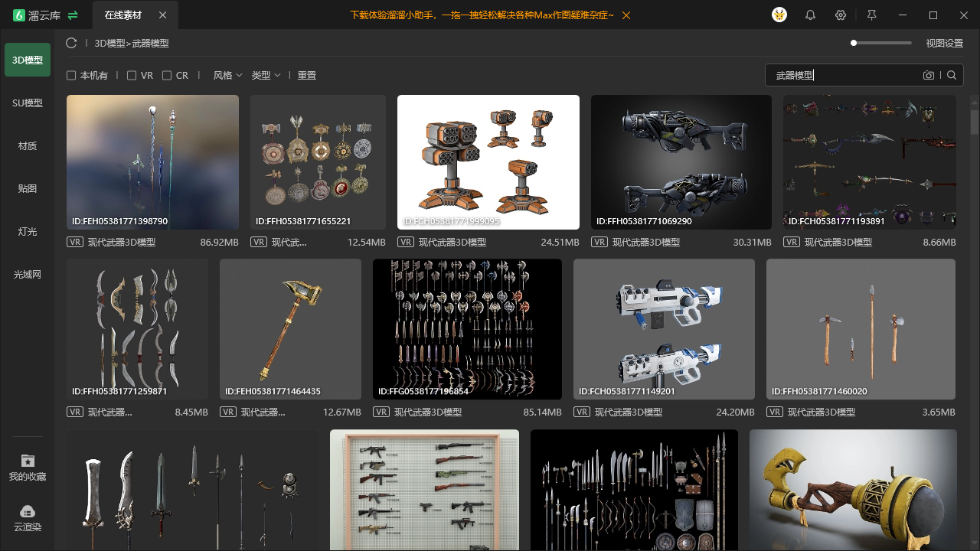Click VR badge of the 3.65MB model

[775, 412]
